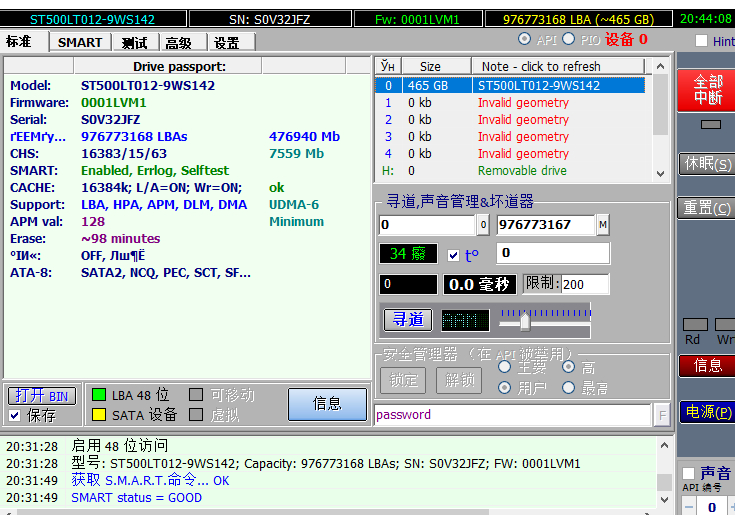Image resolution: width=735 pixels, height=515 pixels.
Task: Click the F button beside password
Action: 662,415
